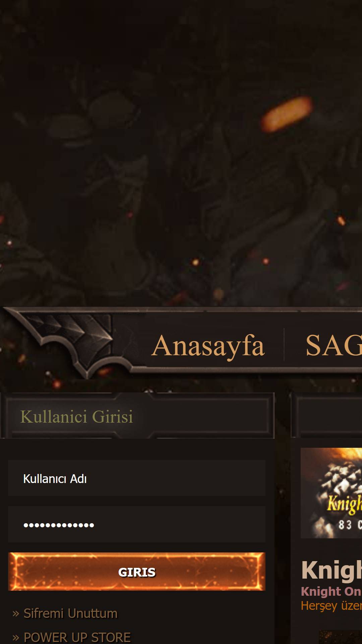Click the » arrow beside POWER UP STORE

point(16,638)
